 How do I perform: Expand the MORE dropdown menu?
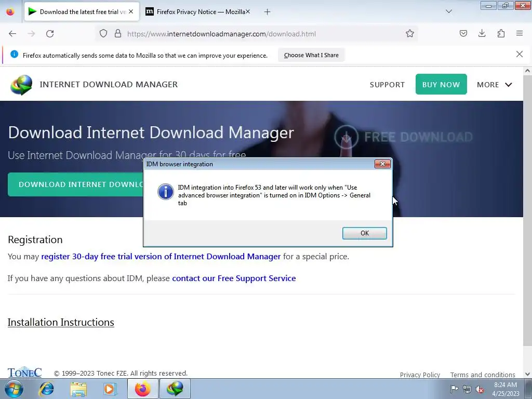point(495,85)
